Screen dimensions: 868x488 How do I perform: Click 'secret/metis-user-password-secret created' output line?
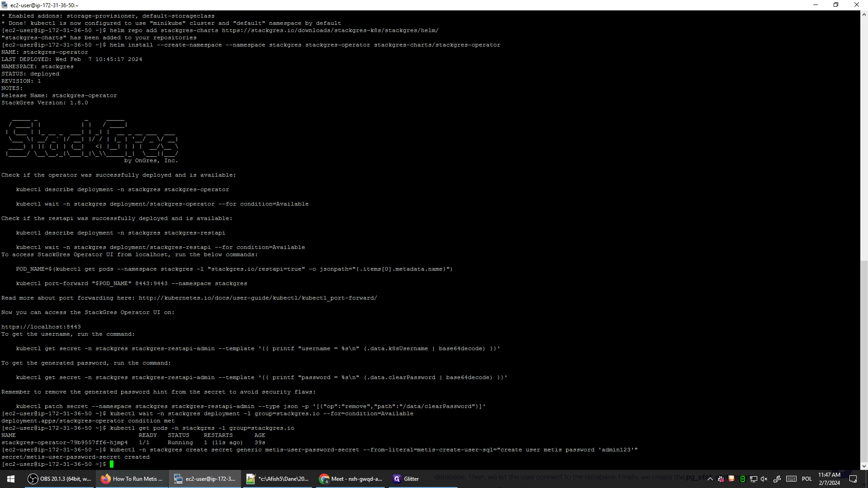[x=75, y=457]
